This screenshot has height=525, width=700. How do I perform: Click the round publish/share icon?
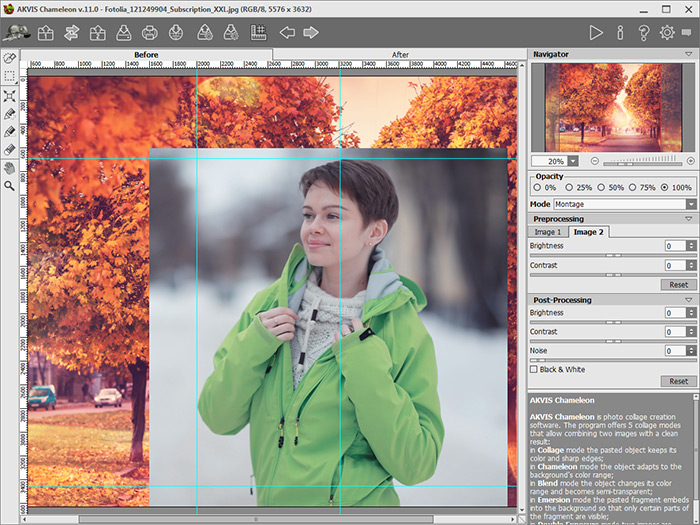(x=176, y=33)
